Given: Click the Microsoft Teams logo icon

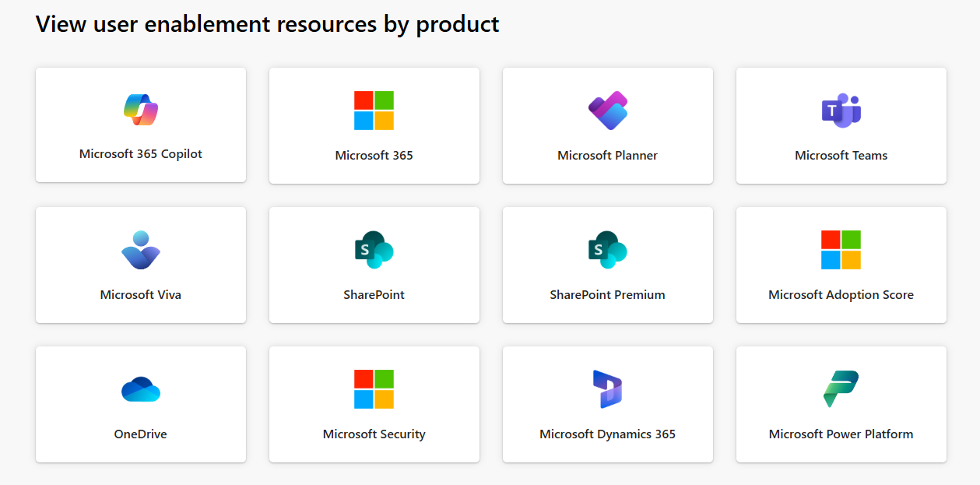Looking at the screenshot, I should pyautogui.click(x=841, y=111).
